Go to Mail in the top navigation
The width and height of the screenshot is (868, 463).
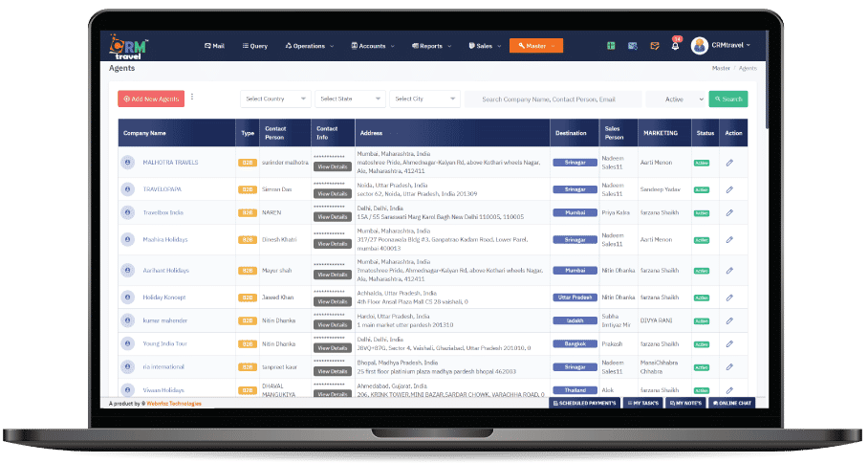pos(214,46)
